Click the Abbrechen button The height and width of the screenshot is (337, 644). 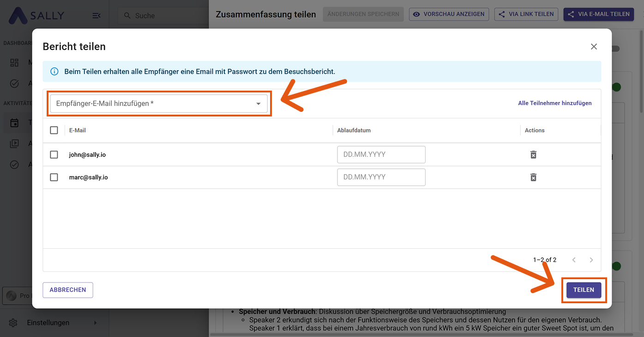(68, 290)
